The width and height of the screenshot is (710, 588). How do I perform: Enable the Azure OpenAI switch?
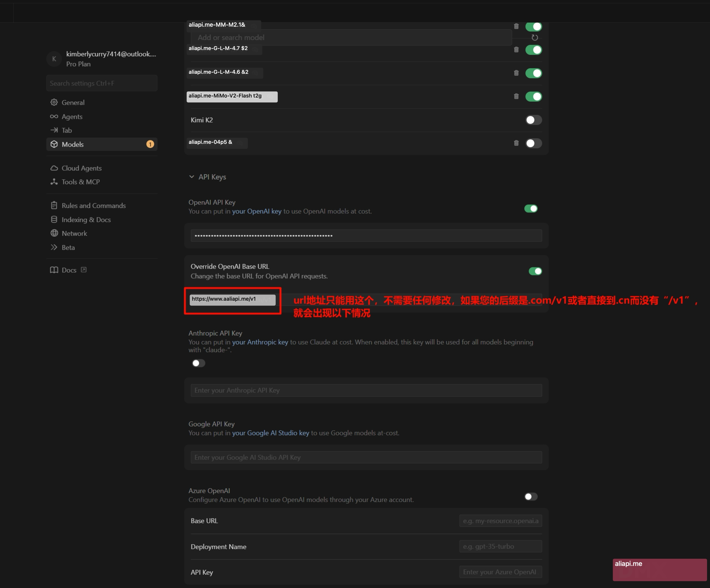531,497
